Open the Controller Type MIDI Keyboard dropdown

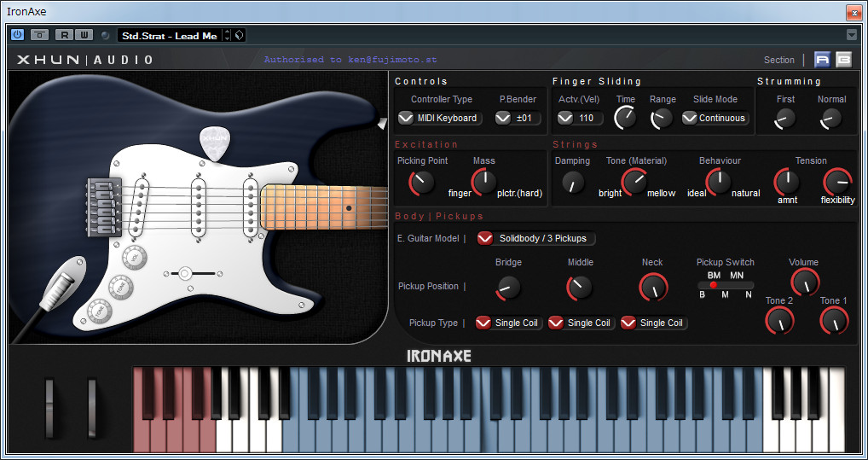point(440,118)
